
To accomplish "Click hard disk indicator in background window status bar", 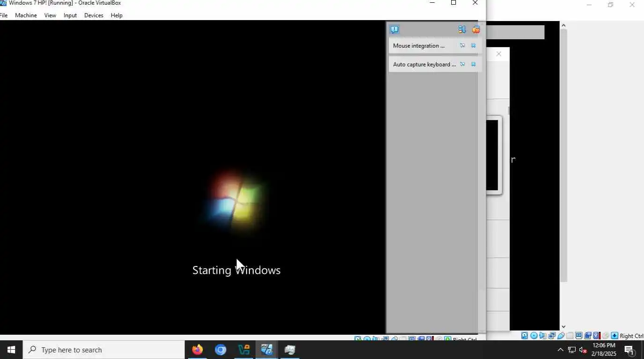I will 525,336.
